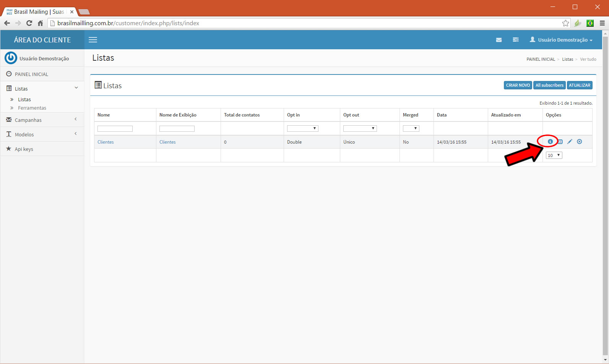Image resolution: width=609 pixels, height=364 pixels.
Task: Expand the Modelos sidebar menu
Action: tap(42, 134)
